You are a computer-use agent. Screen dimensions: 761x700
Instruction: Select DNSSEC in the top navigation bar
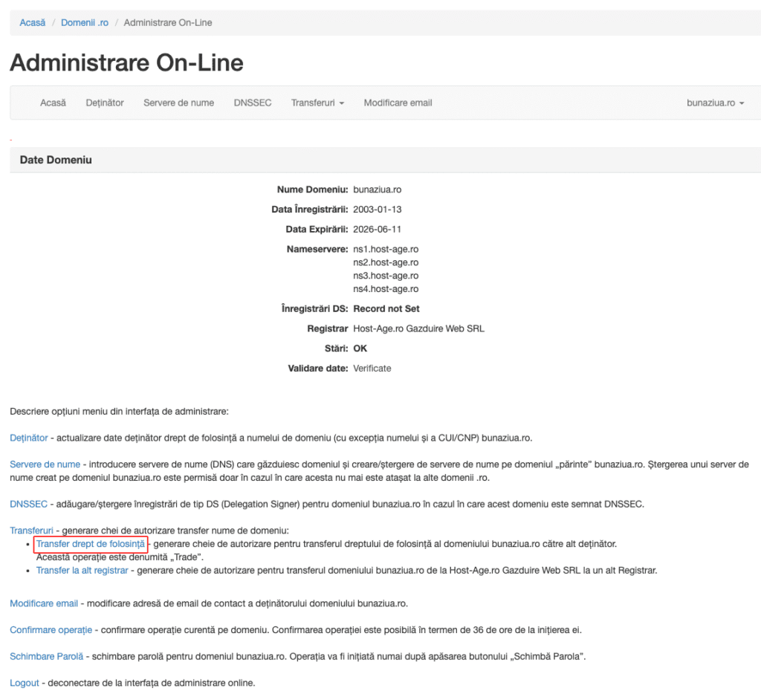pyautogui.click(x=253, y=103)
